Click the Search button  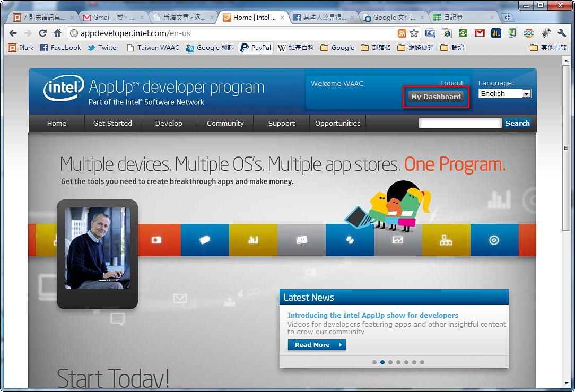pos(517,123)
